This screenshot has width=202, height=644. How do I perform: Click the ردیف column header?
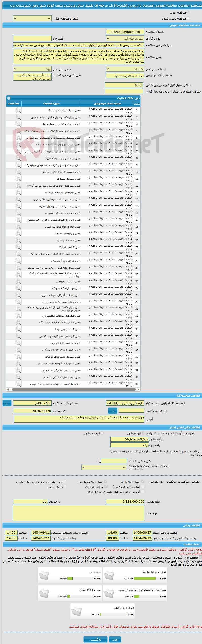(137, 104)
